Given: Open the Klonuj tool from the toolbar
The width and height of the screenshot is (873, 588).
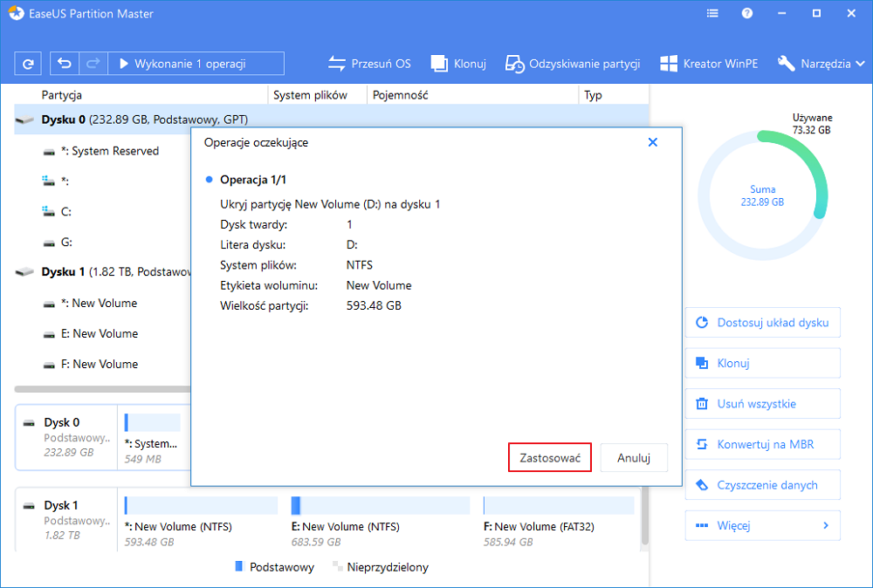Looking at the screenshot, I should (458, 63).
